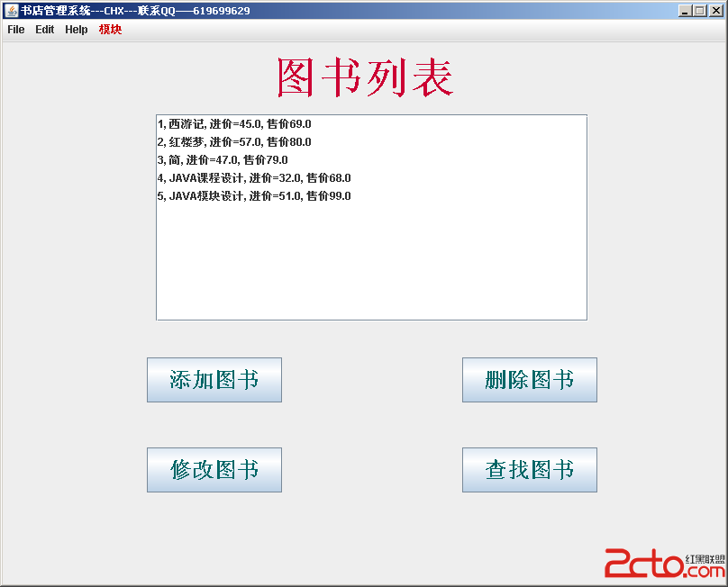Screen dimensions: 728x587
Task: Click the Java icon in title bar
Action: 11,10
